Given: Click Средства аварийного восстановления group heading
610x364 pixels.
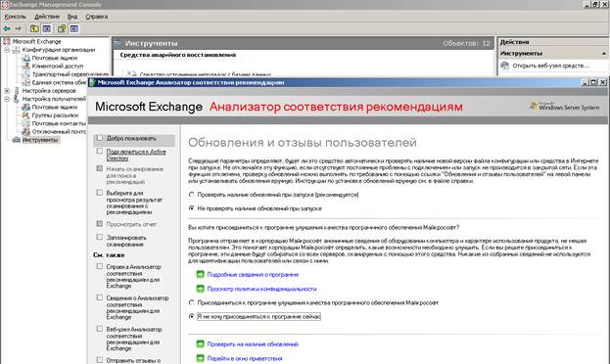Looking at the screenshot, I should click(x=178, y=55).
